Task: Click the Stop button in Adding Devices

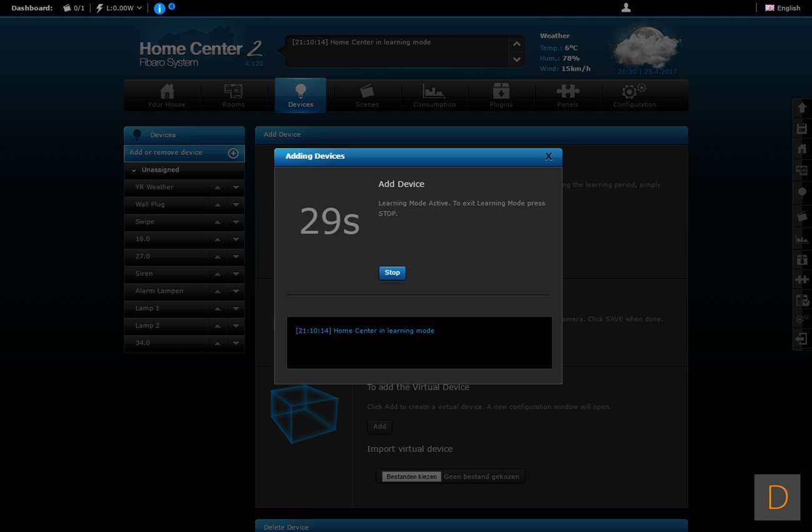Action: coord(392,273)
